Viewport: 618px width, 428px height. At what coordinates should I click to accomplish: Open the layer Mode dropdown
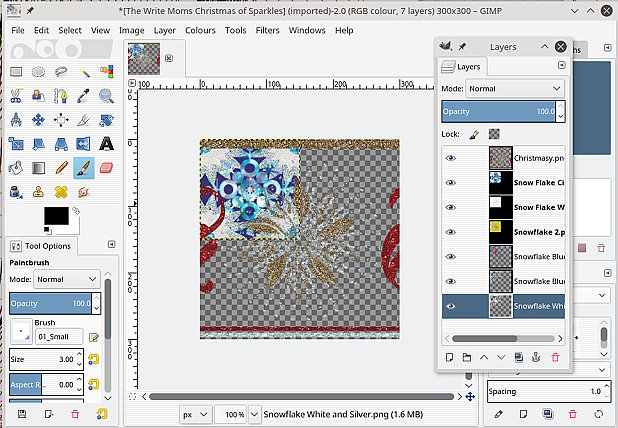(x=515, y=89)
